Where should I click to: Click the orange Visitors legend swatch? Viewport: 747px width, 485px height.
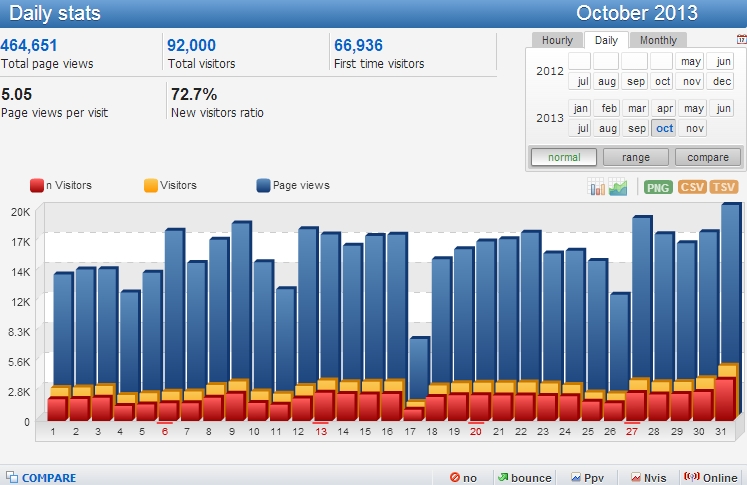point(151,185)
